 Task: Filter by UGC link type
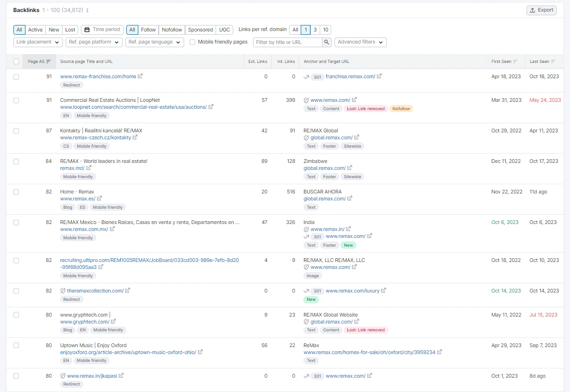(x=224, y=30)
